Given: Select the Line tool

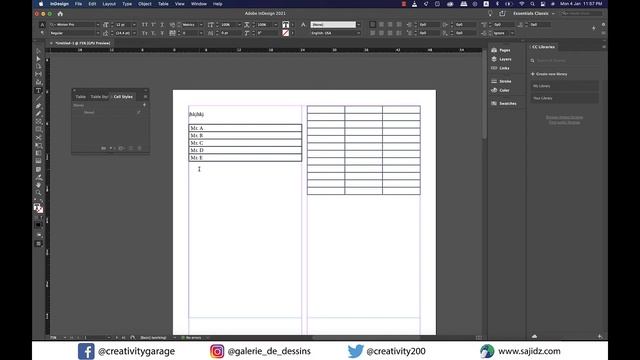Looking at the screenshot, I should pyautogui.click(x=38, y=98).
